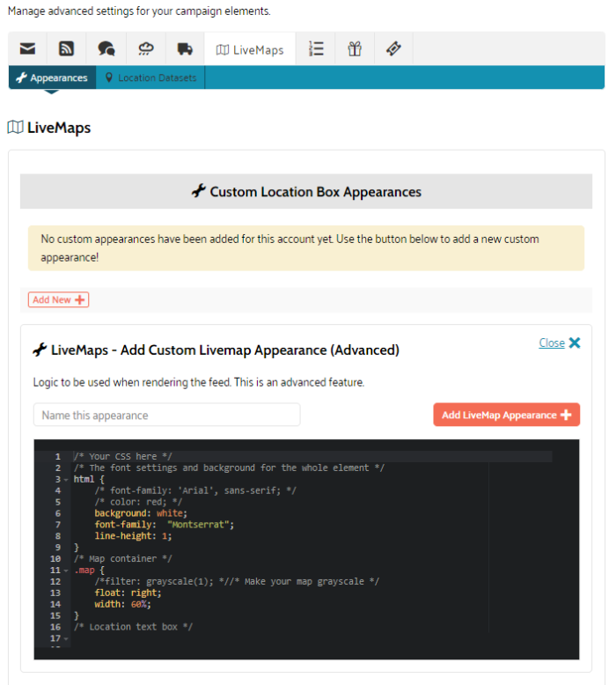
Task: Click the 'width: 60%;' line in the CSS editor
Action: pyautogui.click(x=123, y=604)
